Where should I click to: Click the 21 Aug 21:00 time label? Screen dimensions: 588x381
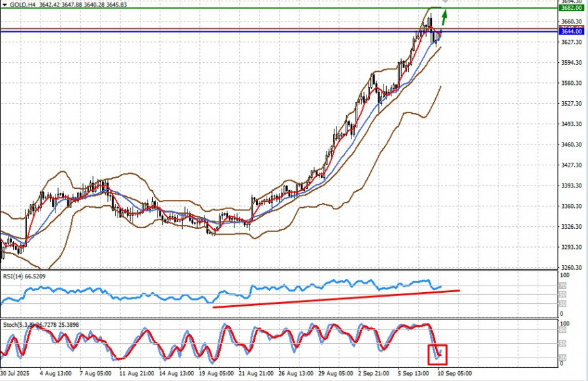(256, 374)
